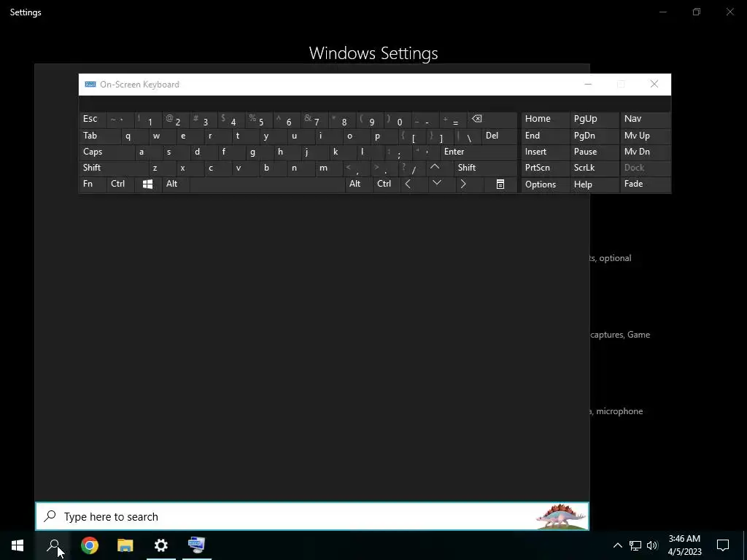Click the Tab key

(99, 136)
